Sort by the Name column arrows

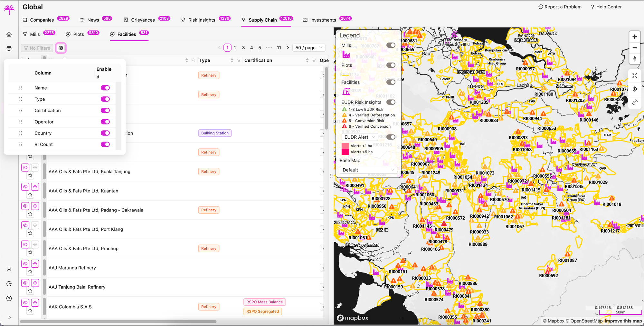[187, 60]
